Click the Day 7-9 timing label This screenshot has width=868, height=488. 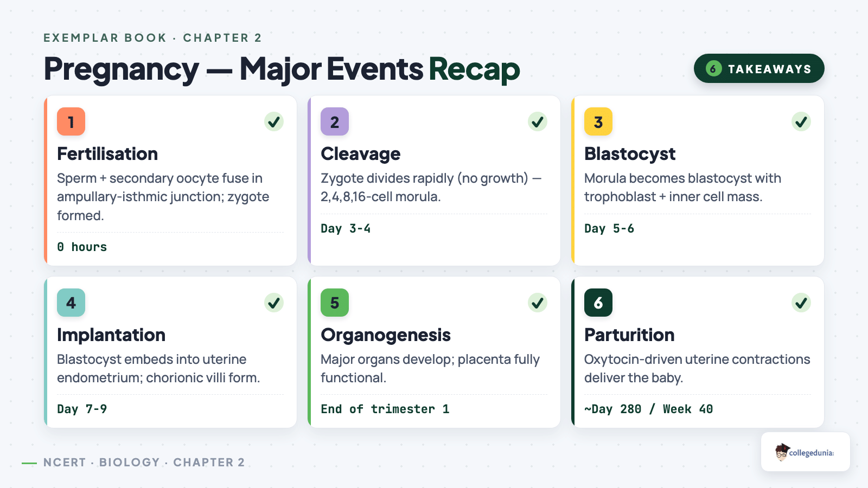(82, 409)
